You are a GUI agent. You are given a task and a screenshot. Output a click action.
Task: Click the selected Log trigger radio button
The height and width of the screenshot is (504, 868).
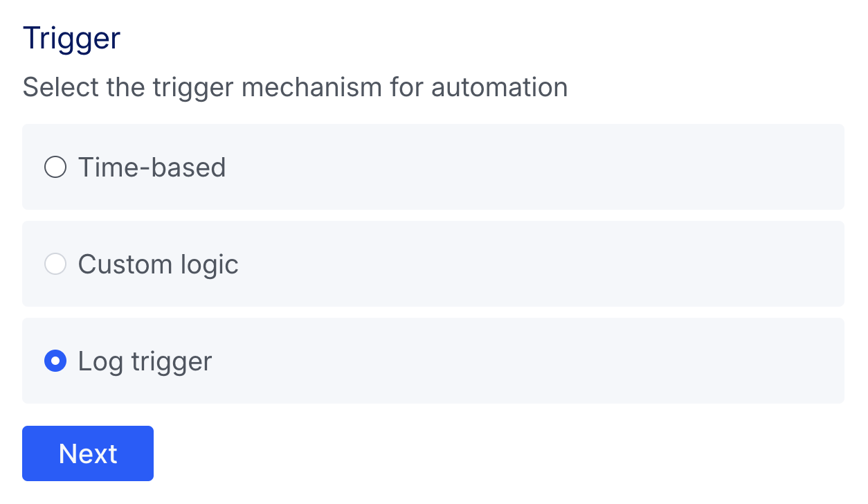click(x=55, y=361)
